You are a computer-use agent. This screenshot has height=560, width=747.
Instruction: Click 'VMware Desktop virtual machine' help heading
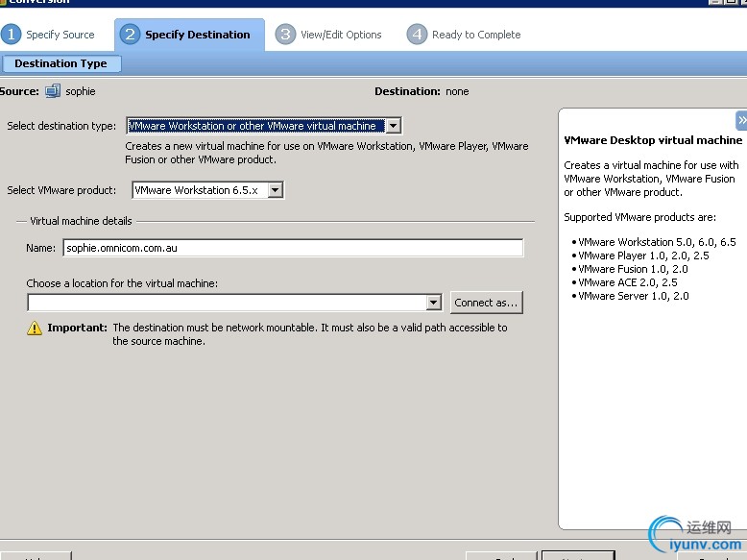click(653, 140)
